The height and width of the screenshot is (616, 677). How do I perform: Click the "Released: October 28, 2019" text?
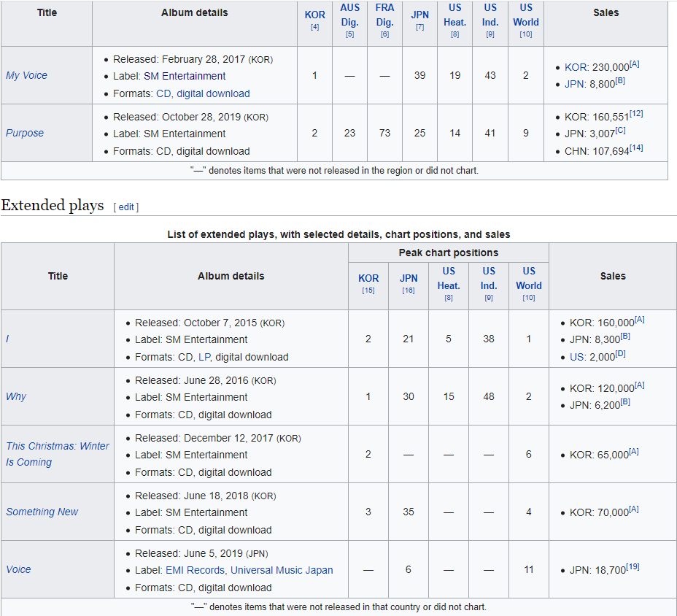pyautogui.click(x=177, y=117)
